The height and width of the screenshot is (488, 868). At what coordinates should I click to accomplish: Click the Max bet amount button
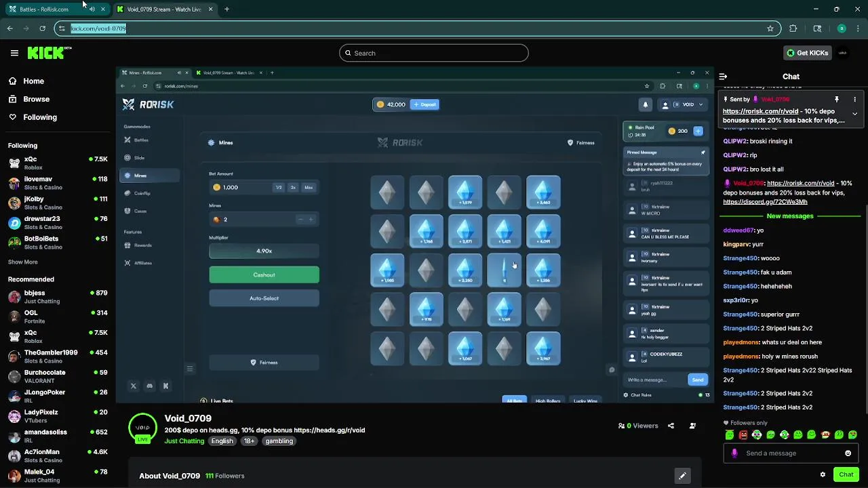(309, 187)
